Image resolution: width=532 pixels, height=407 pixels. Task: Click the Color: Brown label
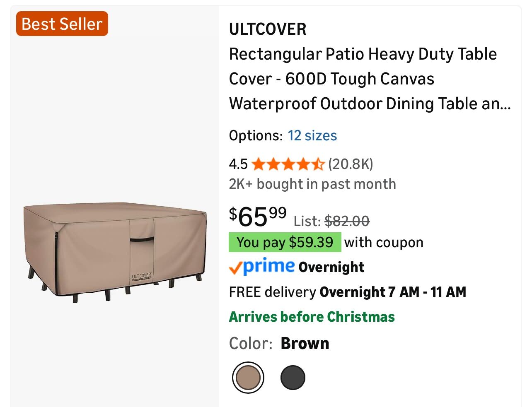(278, 343)
